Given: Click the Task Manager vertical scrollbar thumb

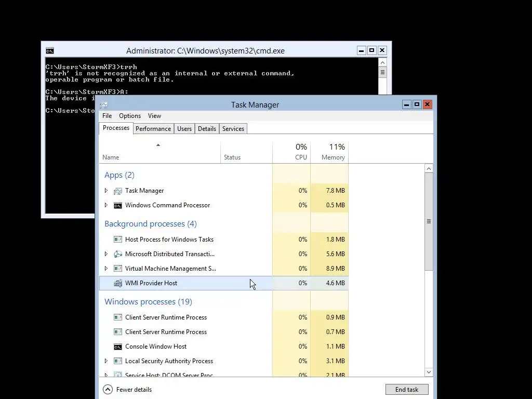Looking at the screenshot, I should 429,221.
